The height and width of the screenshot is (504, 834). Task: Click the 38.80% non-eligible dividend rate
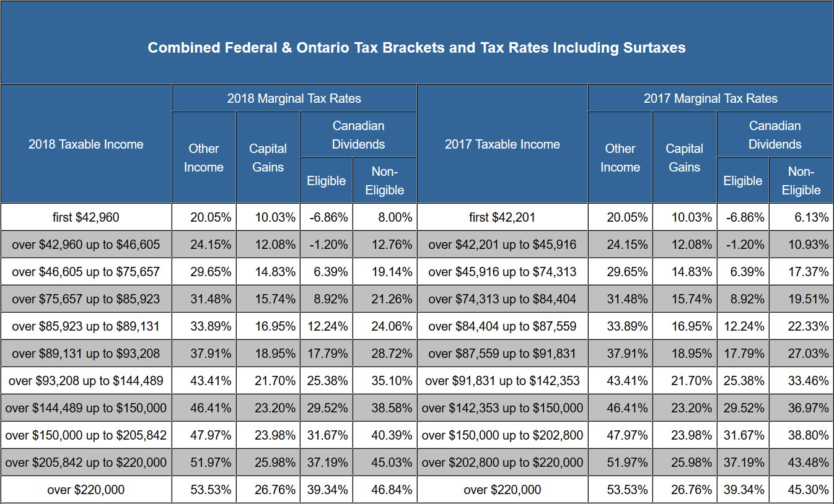click(x=801, y=435)
